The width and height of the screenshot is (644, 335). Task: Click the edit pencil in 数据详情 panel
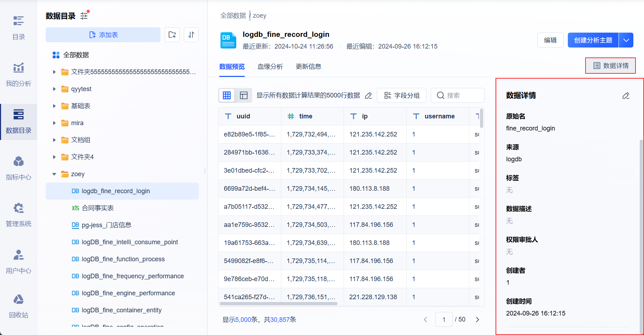coord(626,95)
